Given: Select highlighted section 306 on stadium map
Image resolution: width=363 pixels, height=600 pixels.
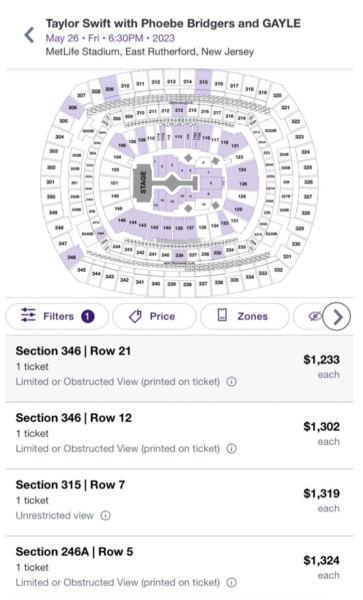Looking at the screenshot, I should (72, 108).
